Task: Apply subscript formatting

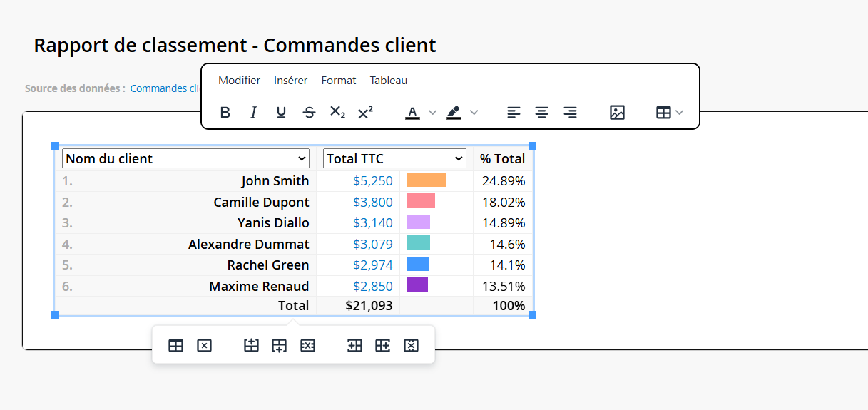Action: [337, 113]
